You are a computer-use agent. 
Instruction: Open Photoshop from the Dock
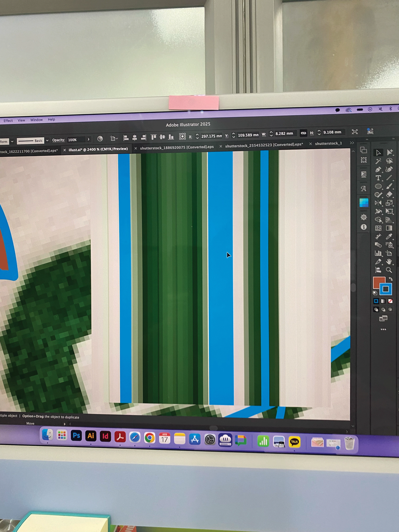coord(76,435)
